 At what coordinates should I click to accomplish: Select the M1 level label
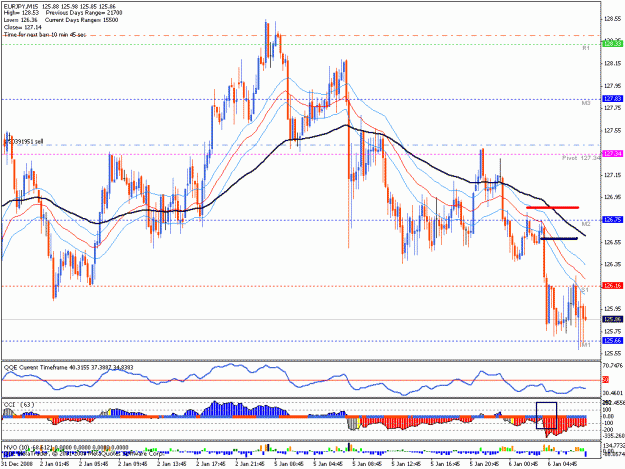586,345
